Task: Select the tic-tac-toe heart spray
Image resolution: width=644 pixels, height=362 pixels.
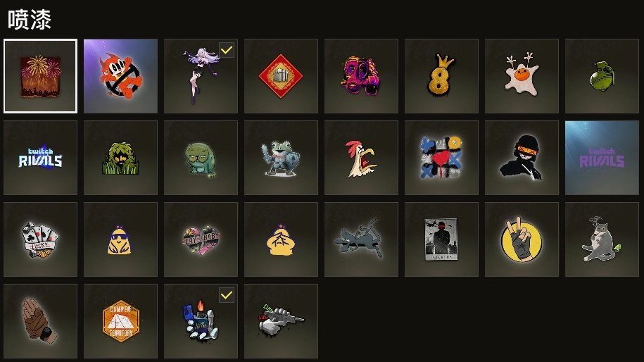Action: point(441,158)
